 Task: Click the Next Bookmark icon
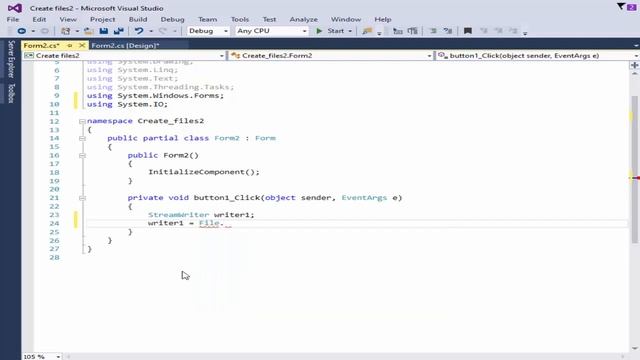(x=498, y=31)
